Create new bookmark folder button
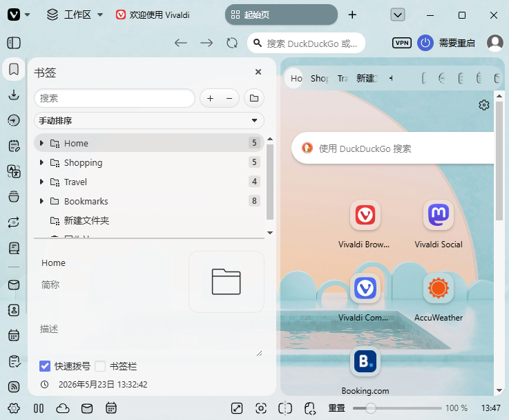Viewport: 509px width, 420px height. tap(254, 98)
